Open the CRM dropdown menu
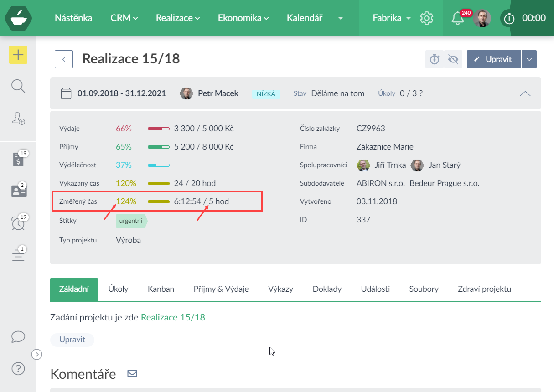Screen dimensions: 554x392 point(124,18)
